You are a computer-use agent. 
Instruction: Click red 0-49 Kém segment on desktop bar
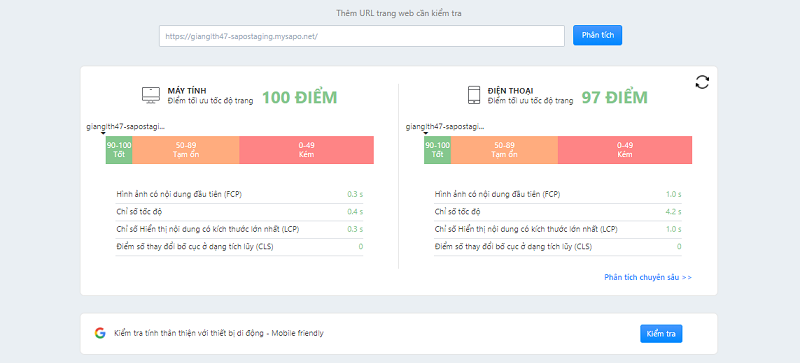pyautogui.click(x=307, y=150)
